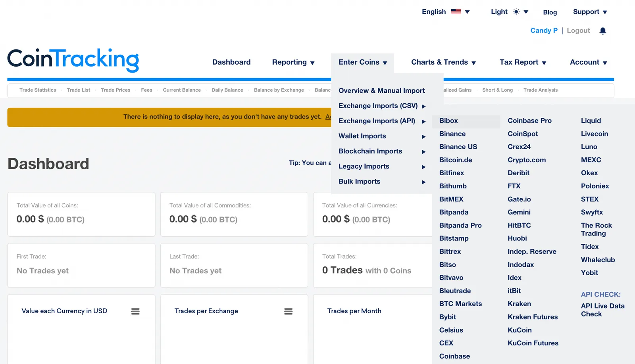
Task: Select Overview & Manual Import
Action: pyautogui.click(x=381, y=91)
